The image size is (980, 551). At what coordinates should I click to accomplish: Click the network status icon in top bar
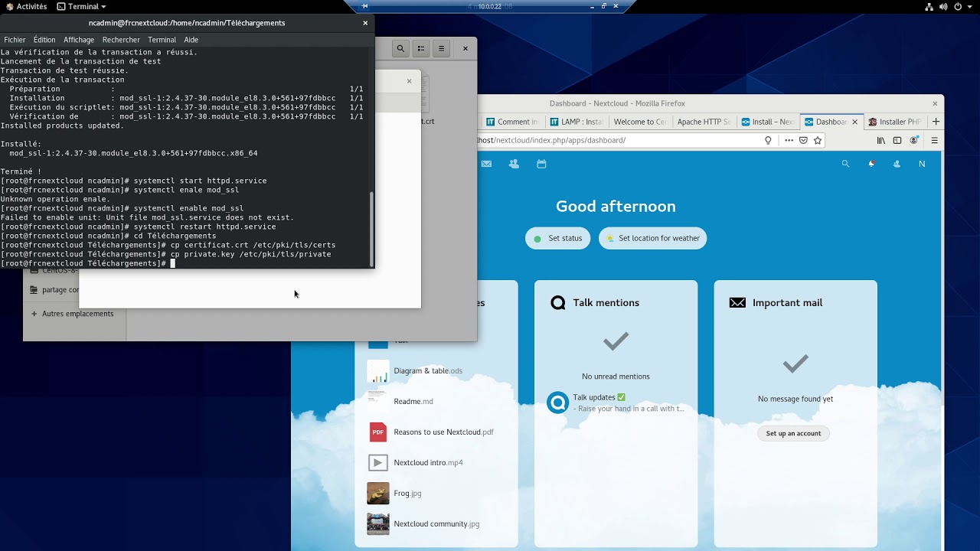coord(929,6)
